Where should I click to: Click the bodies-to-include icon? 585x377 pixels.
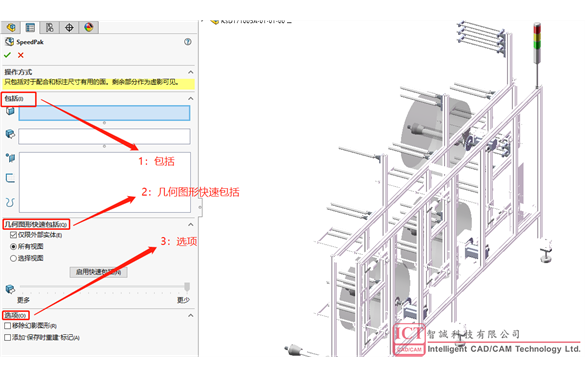pos(10,134)
